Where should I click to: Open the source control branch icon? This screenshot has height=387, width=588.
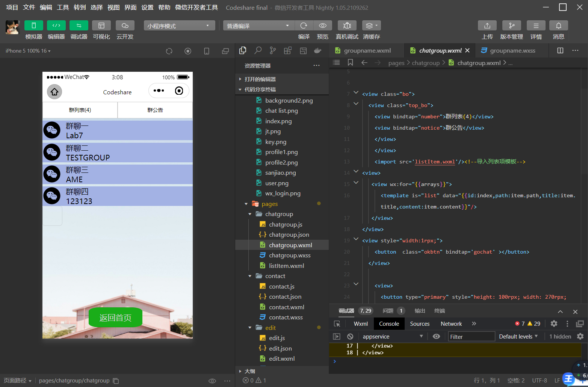coord(273,50)
